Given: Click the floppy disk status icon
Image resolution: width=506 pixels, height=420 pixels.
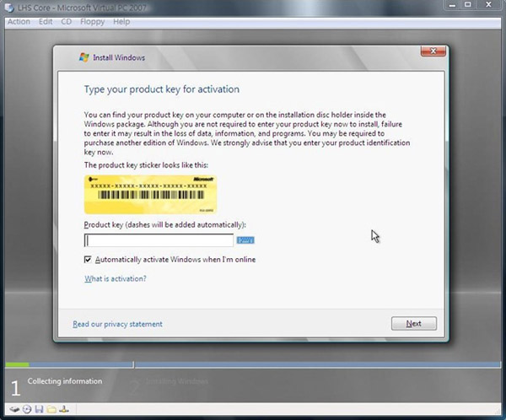Looking at the screenshot, I should pyautogui.click(x=39, y=409).
